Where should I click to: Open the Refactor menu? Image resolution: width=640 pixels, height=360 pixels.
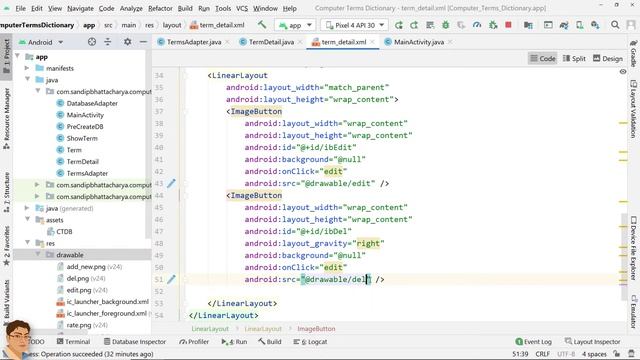pos(160,8)
